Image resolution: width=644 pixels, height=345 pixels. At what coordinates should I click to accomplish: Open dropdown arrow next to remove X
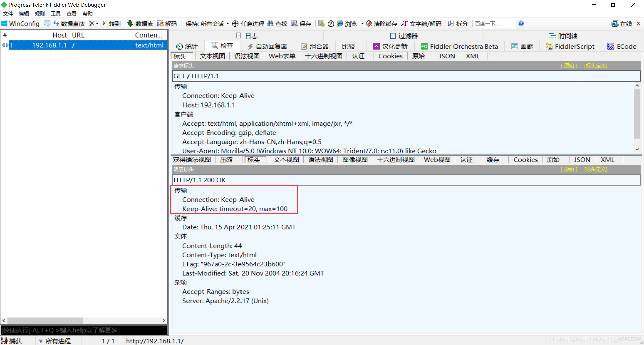[97, 24]
